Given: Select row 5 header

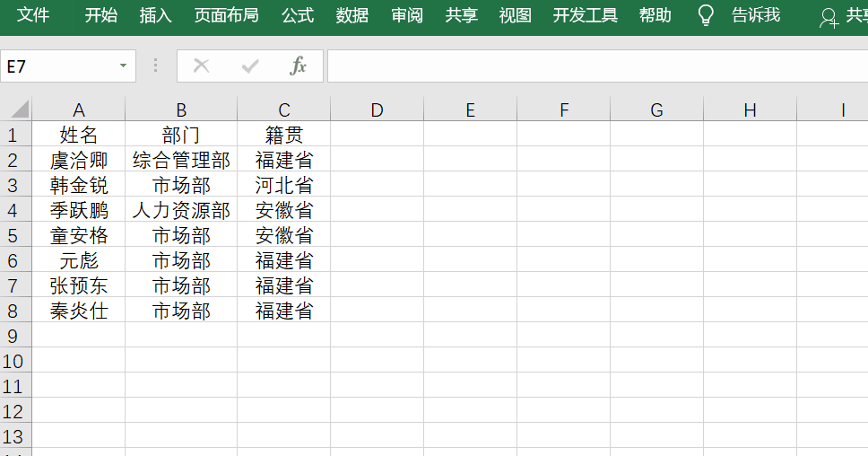Looking at the screenshot, I should pyautogui.click(x=13, y=235).
